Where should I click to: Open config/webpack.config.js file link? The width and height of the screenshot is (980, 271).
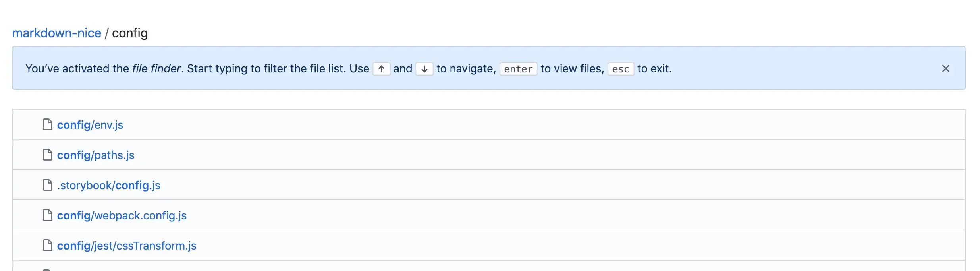point(122,215)
